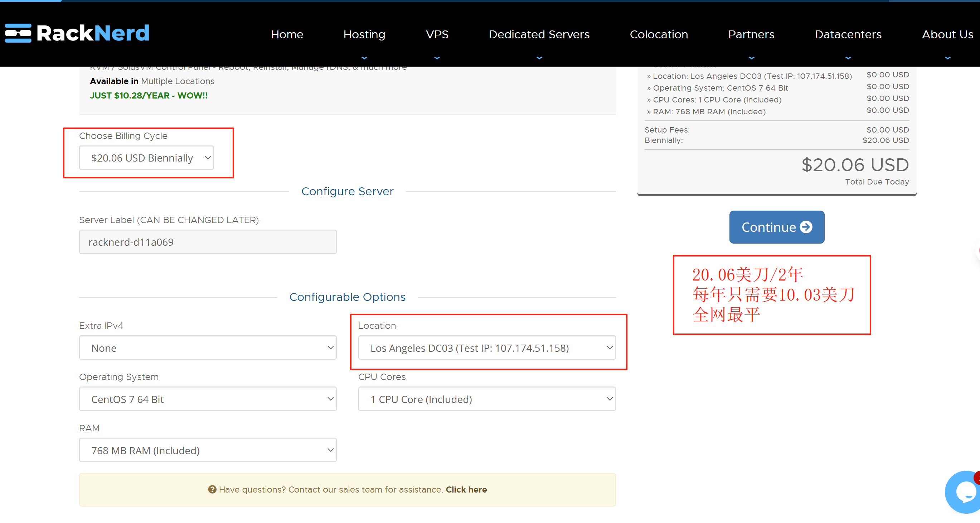This screenshot has width=980, height=523.
Task: Click the 'Configurable Options' heading
Action: point(347,297)
